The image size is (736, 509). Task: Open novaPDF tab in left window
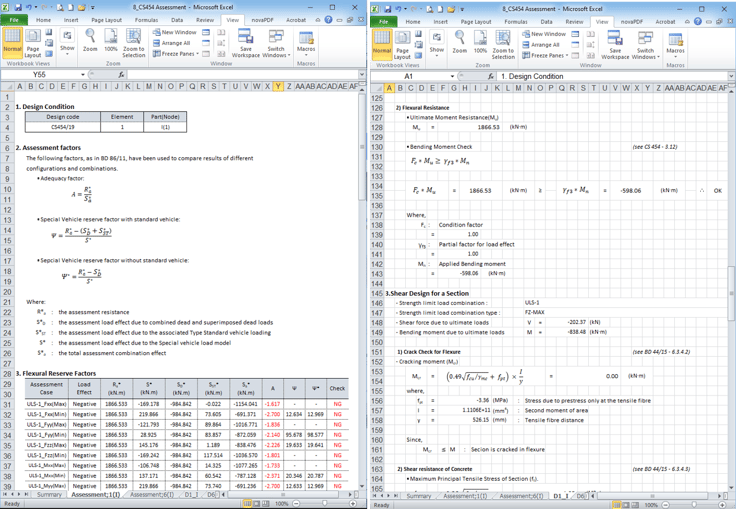pyautogui.click(x=262, y=20)
